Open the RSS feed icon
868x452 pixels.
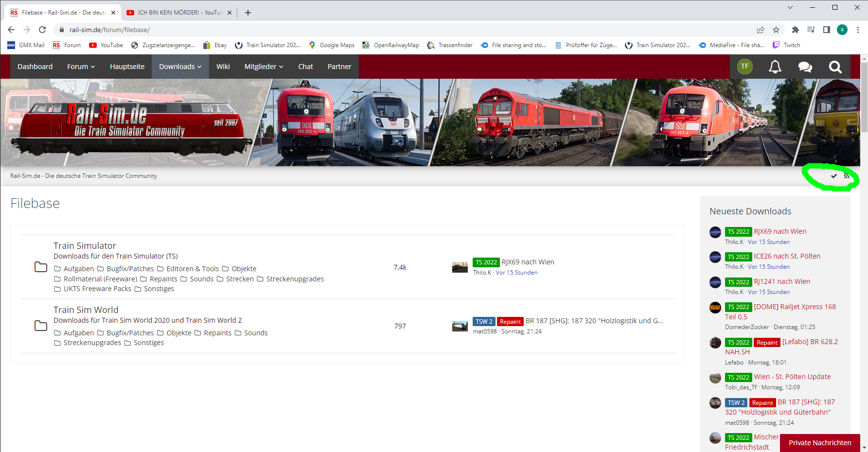click(x=847, y=176)
